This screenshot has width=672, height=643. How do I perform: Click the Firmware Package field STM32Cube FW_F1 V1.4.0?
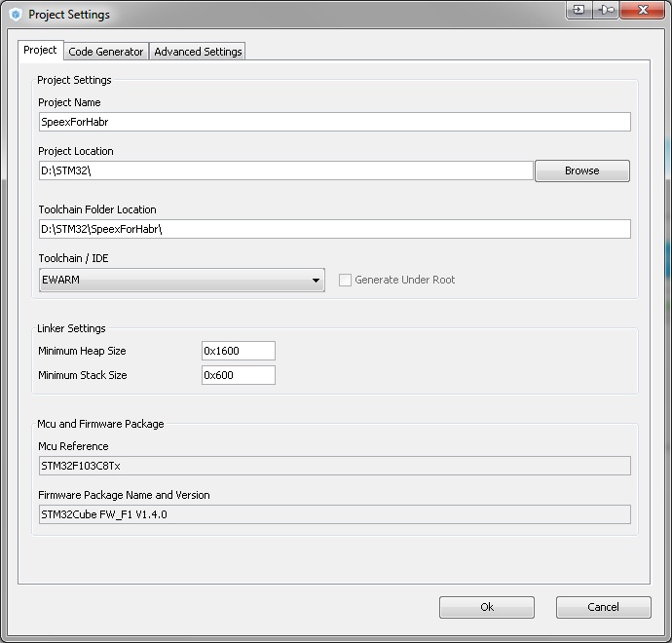pyautogui.click(x=335, y=514)
